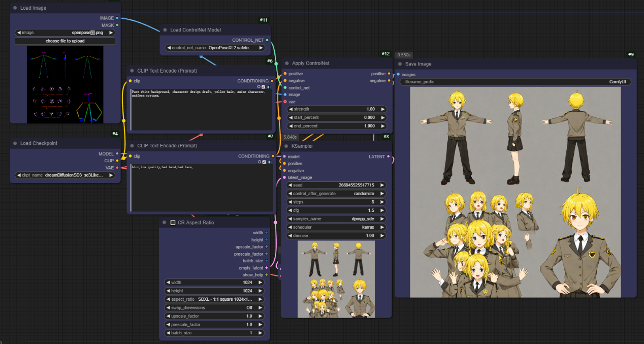The width and height of the screenshot is (644, 344).
Task: Click the choose file to upload button
Action: tap(65, 41)
